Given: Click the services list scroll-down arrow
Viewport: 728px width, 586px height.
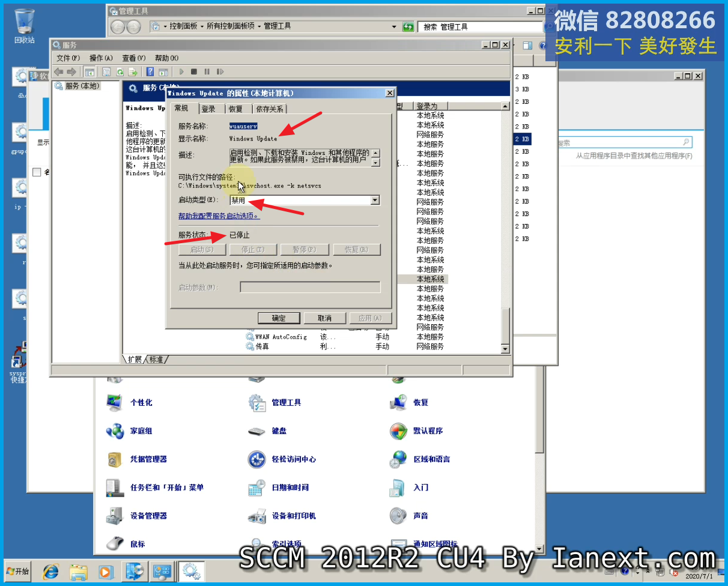Looking at the screenshot, I should [505, 349].
